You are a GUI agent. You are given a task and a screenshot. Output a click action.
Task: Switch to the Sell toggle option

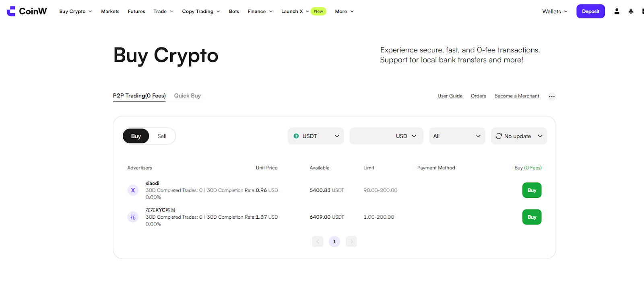[162, 136]
